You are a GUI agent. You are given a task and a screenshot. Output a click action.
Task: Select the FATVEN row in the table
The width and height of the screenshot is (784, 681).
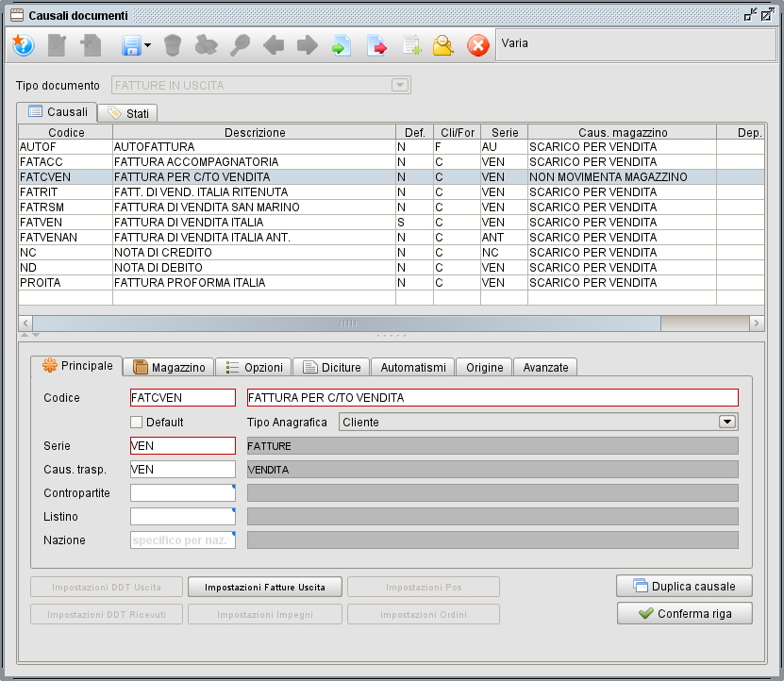point(189,222)
